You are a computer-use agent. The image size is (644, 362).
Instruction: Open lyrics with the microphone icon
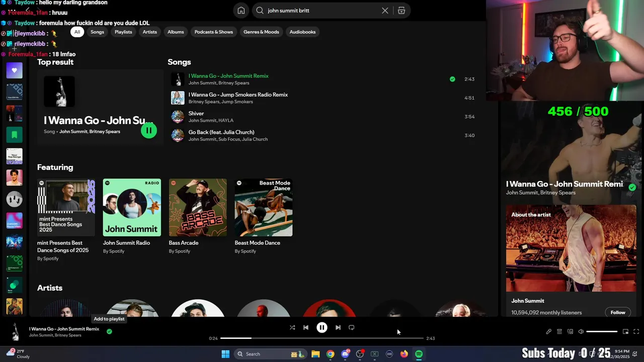coord(549,332)
